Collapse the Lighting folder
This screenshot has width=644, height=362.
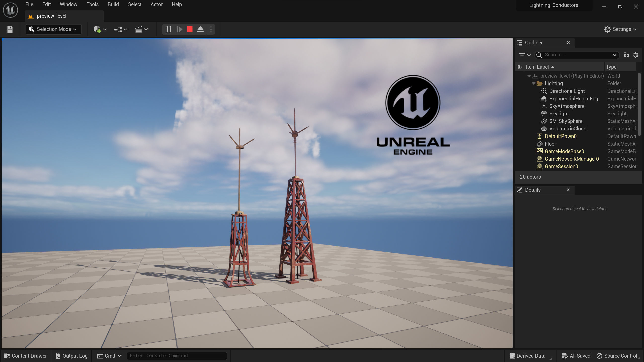533,83
